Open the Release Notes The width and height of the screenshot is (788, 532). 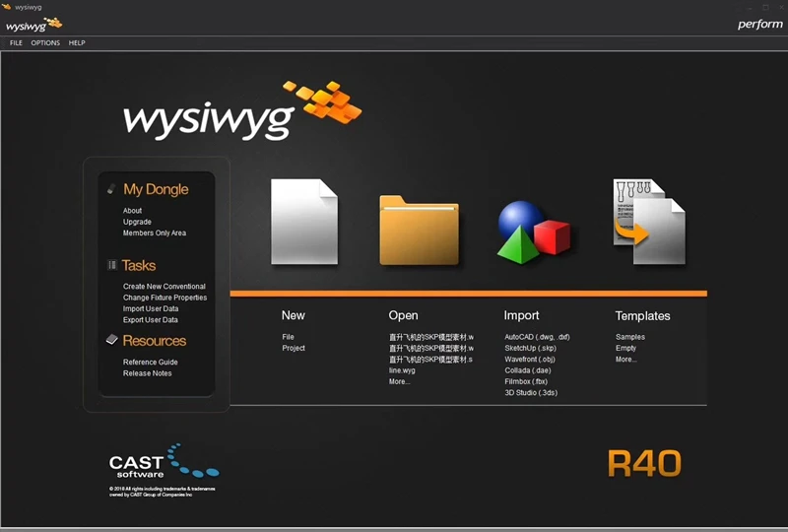tap(147, 373)
